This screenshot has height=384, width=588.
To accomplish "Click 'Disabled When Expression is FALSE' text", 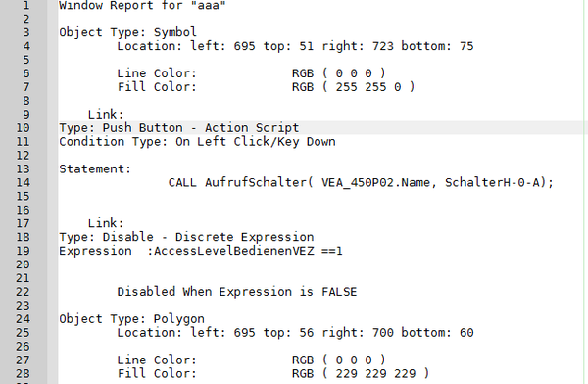I will pos(237,292).
